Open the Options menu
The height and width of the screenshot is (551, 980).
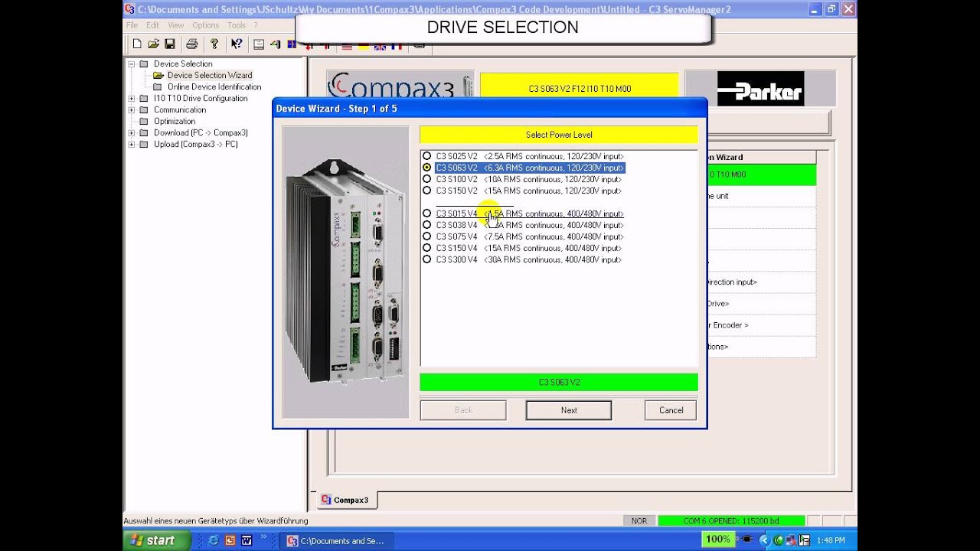206,25
